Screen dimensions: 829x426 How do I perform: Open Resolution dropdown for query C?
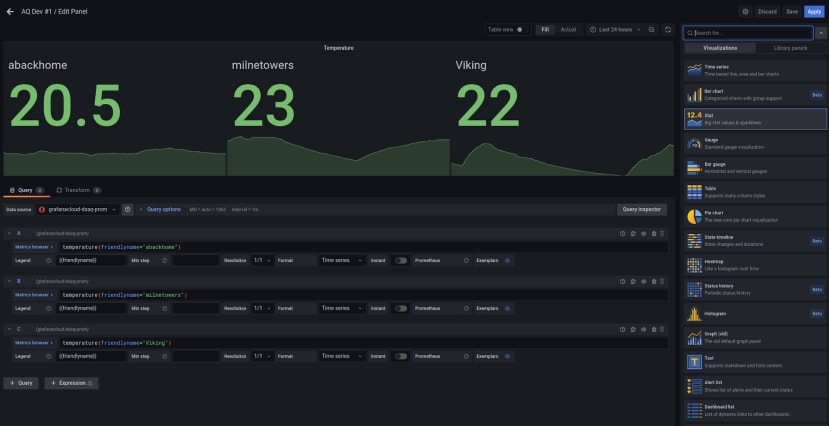263,356
